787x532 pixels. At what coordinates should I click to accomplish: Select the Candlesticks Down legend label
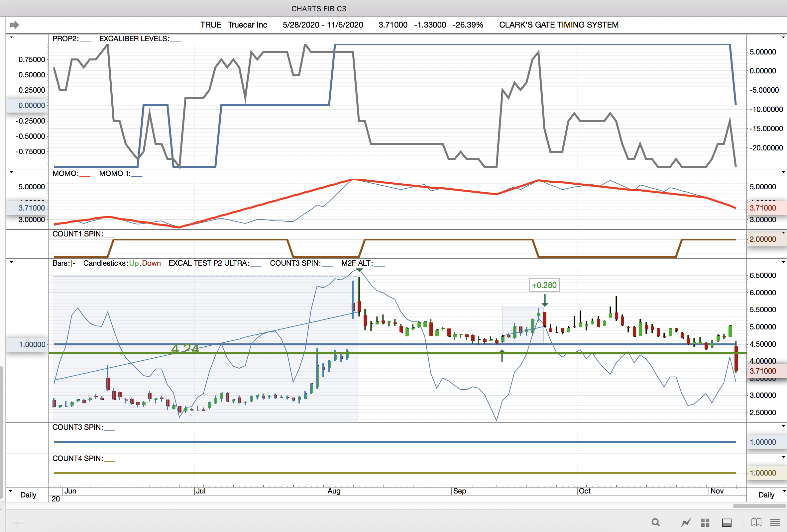[151, 263]
